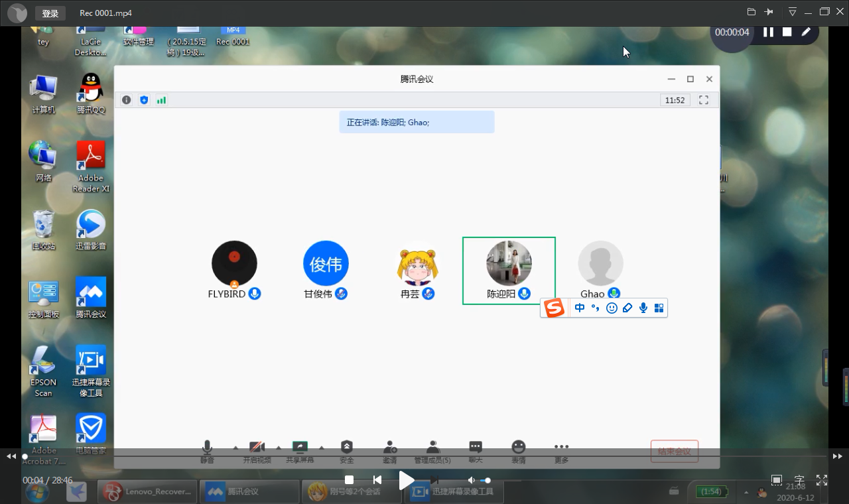Turn on camera with 开启视频
The height and width of the screenshot is (504, 849).
257,452
